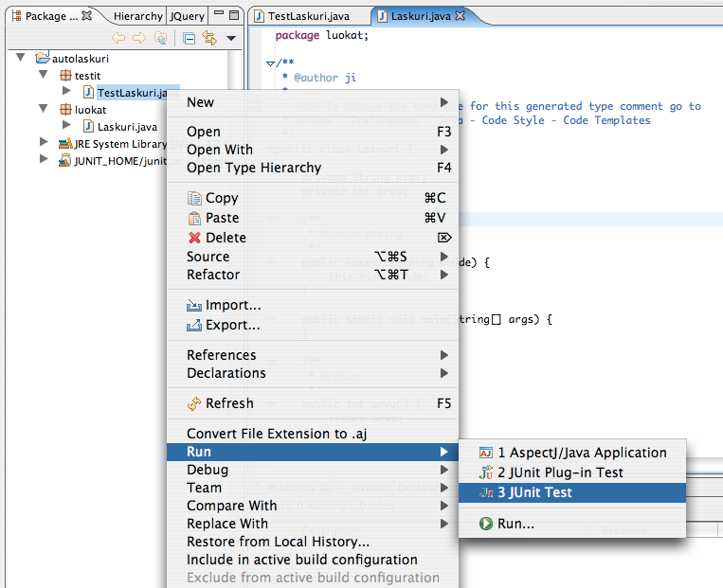Switch to the JQuery tab
Screen dimensions: 723x588
187,16
